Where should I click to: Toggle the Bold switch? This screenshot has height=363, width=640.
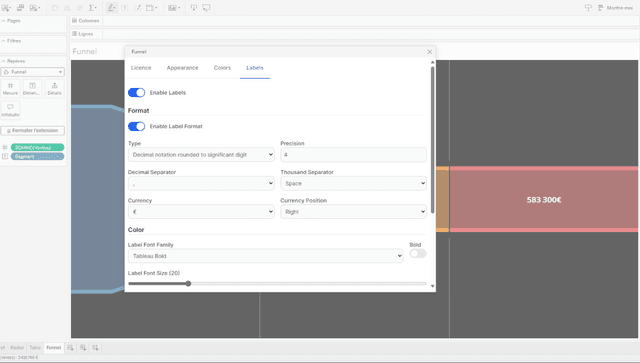tap(418, 254)
